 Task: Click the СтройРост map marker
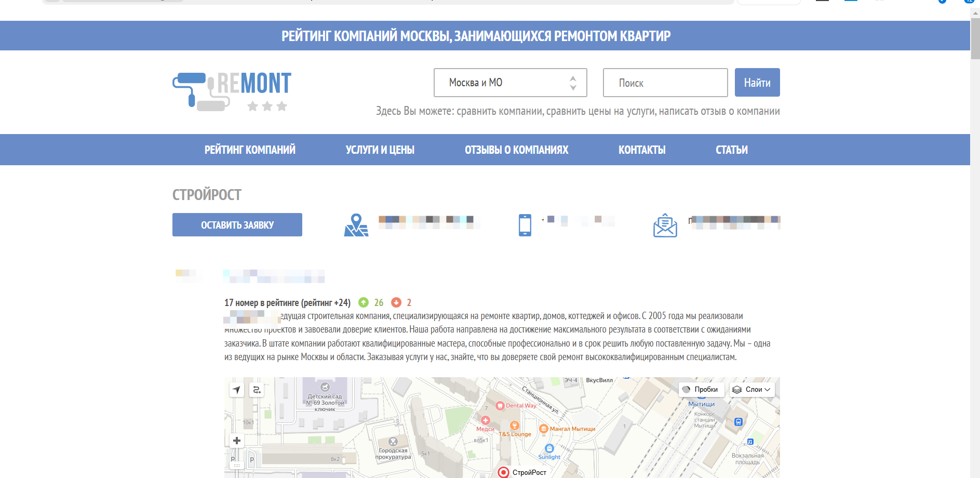pos(503,472)
